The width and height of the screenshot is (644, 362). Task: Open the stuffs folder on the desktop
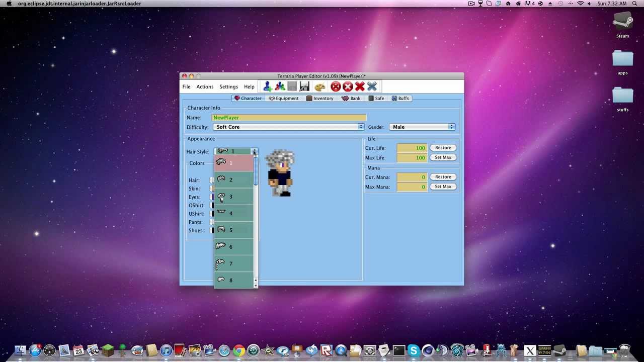(x=622, y=96)
